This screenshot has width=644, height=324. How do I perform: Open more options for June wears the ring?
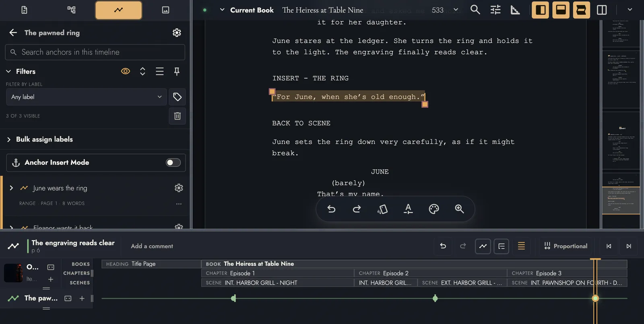(x=179, y=204)
